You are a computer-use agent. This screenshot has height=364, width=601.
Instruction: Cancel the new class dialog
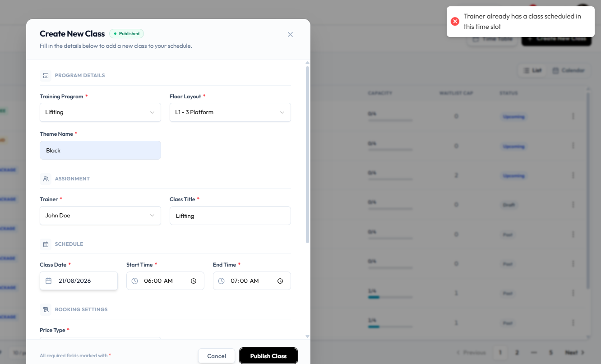click(x=217, y=356)
